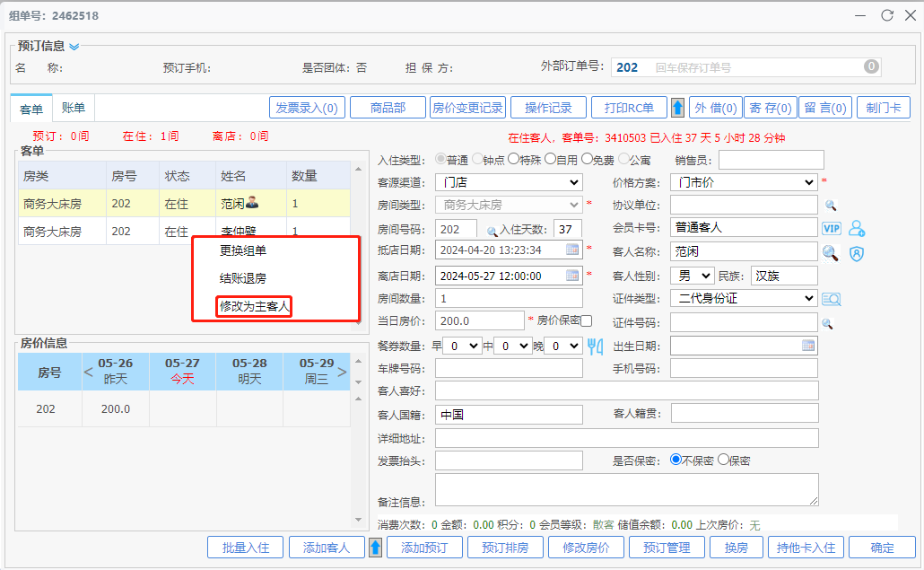
Task: Click the 200.0 rate cell for 05-26
Action: tap(116, 409)
